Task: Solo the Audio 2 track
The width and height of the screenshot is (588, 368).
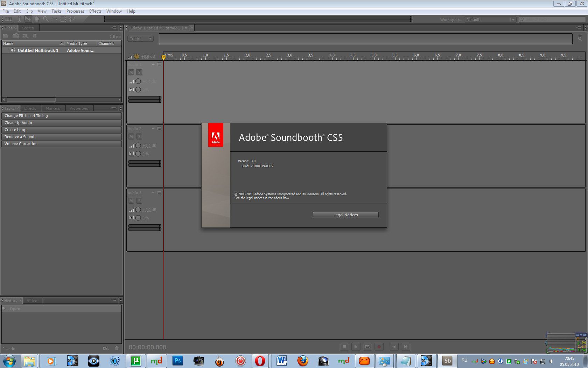Action: click(x=139, y=137)
